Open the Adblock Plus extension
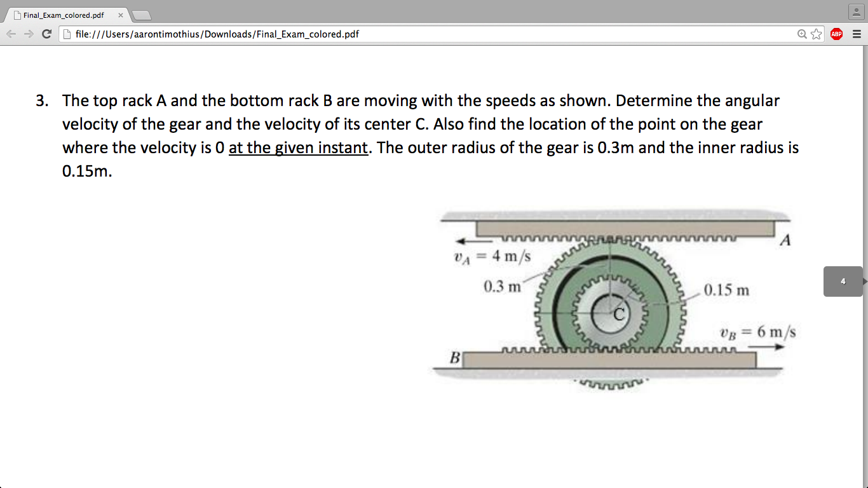Screen dimensions: 868x488 [x=837, y=34]
